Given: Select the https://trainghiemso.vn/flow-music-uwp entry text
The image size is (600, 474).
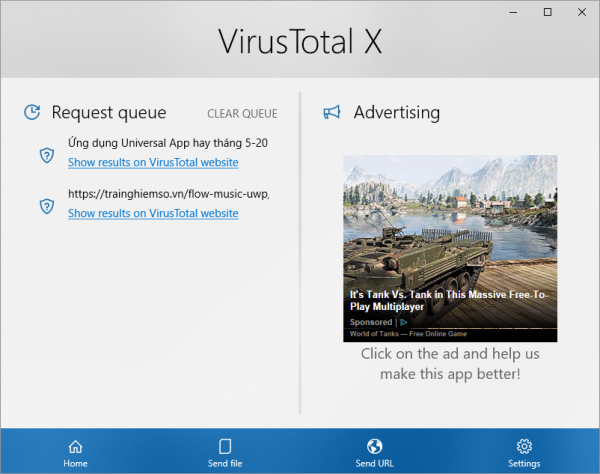Looking at the screenshot, I should pos(168,194).
